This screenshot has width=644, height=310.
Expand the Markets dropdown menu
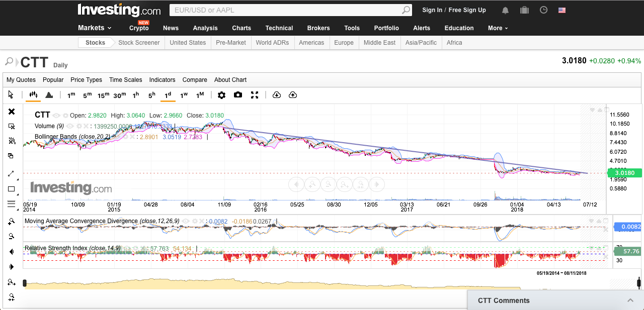(95, 28)
